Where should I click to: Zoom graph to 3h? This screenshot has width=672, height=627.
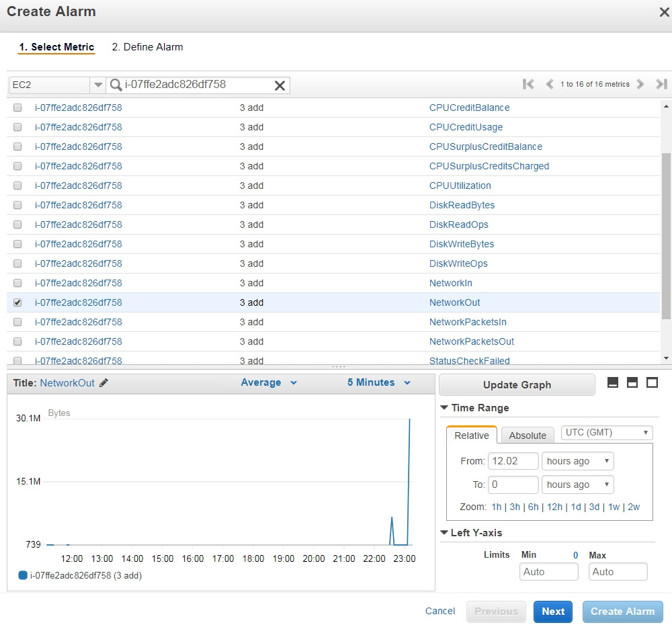pyautogui.click(x=515, y=507)
